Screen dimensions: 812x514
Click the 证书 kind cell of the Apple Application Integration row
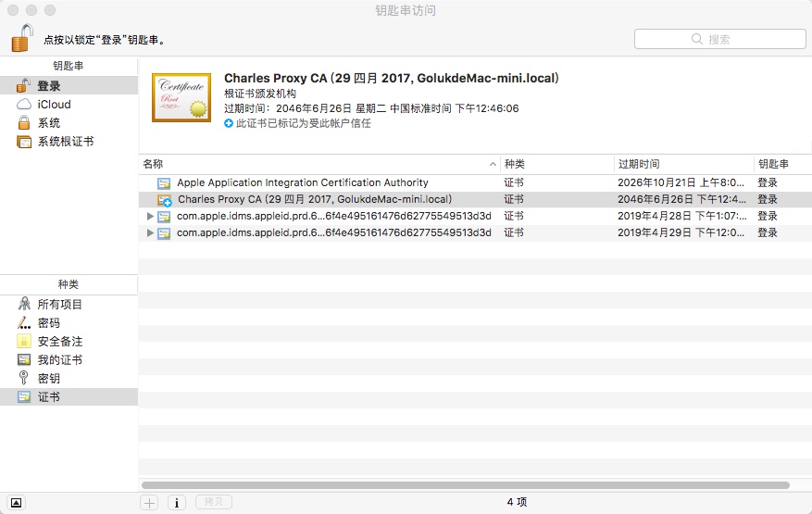click(x=514, y=182)
